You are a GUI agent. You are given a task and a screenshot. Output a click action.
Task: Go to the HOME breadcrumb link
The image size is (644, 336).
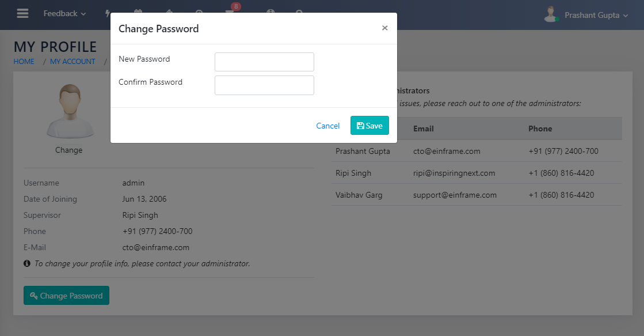(x=24, y=62)
